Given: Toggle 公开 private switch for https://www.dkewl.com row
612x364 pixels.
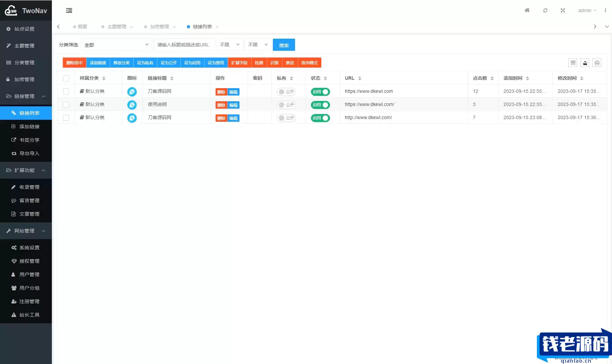Looking at the screenshot, I should pyautogui.click(x=286, y=92).
